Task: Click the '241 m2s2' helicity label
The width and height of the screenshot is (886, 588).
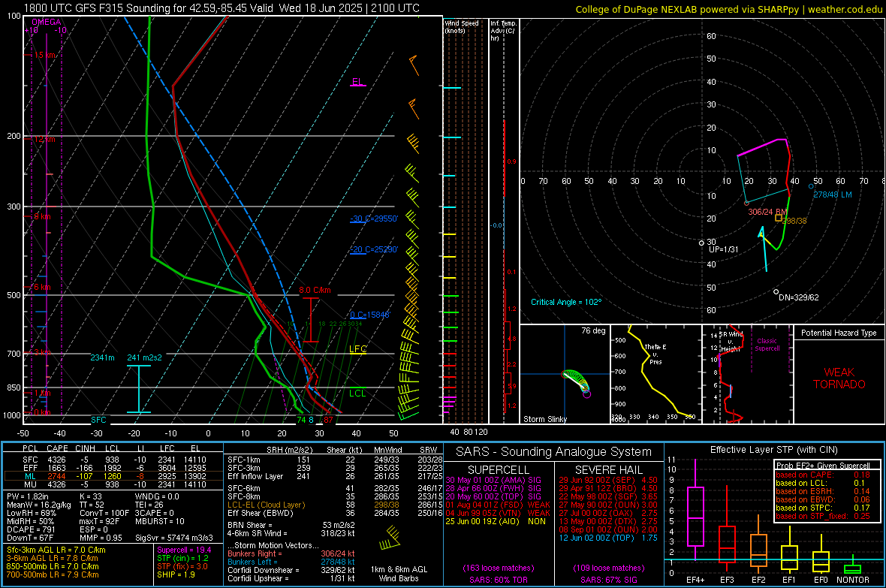Action: click(144, 357)
